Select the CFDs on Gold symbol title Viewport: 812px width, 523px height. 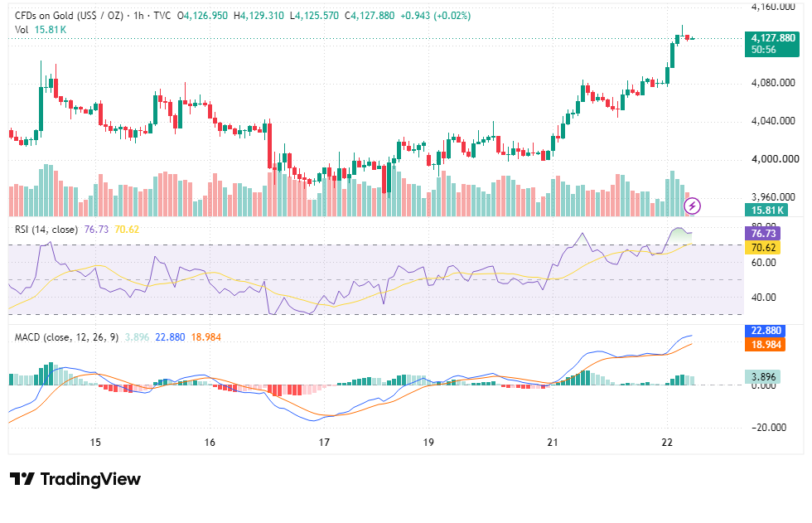(x=69, y=16)
